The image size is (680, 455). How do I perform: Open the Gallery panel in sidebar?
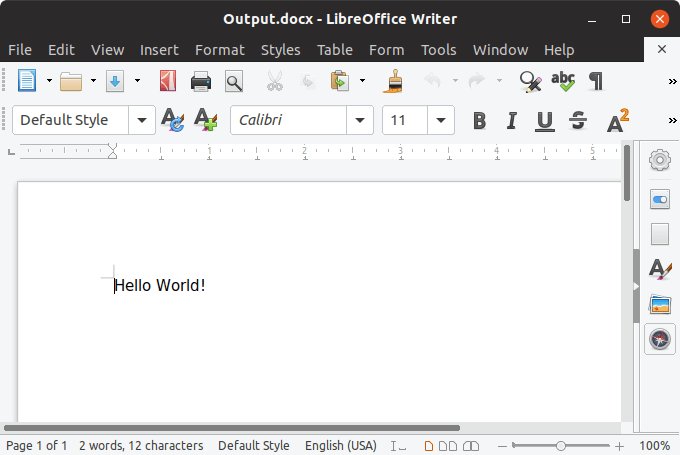tap(660, 304)
